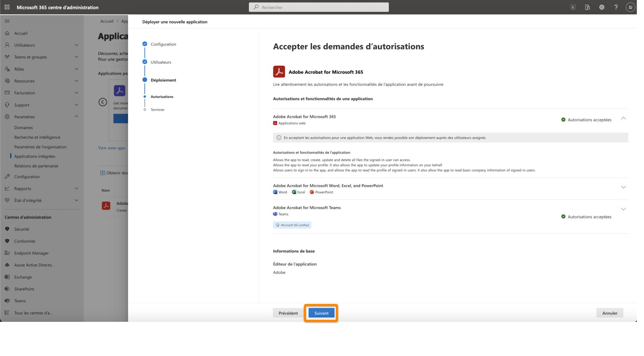
Task: Click the Sécurité shield icon
Action: [7, 229]
